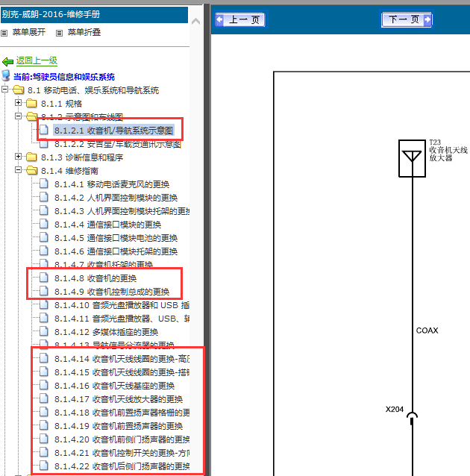The image size is (470, 476).
Task: Open 8.1.4.17 收音机天线放大器的更换
Action: 119,399
